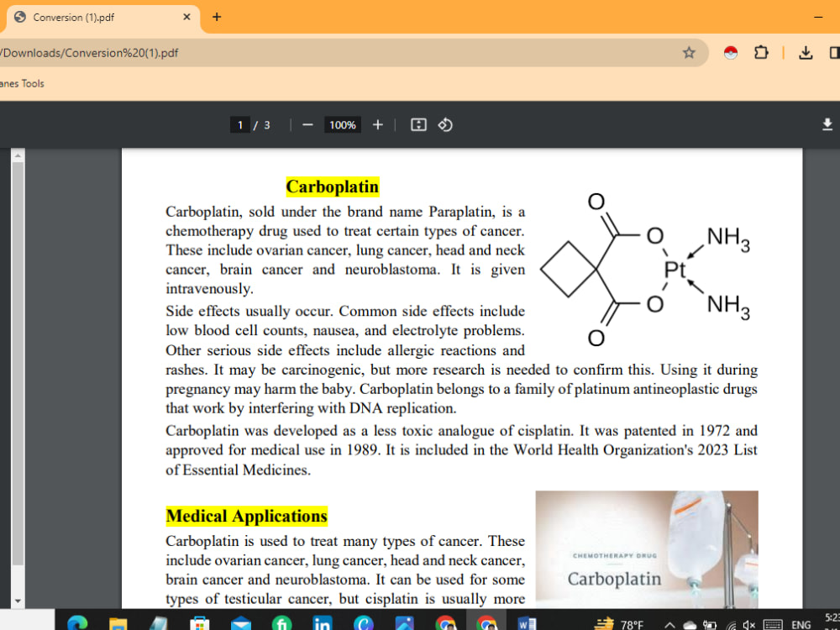Viewport: 840px width, 630px height.
Task: Open Microsoft Edge from taskbar
Action: [77, 622]
